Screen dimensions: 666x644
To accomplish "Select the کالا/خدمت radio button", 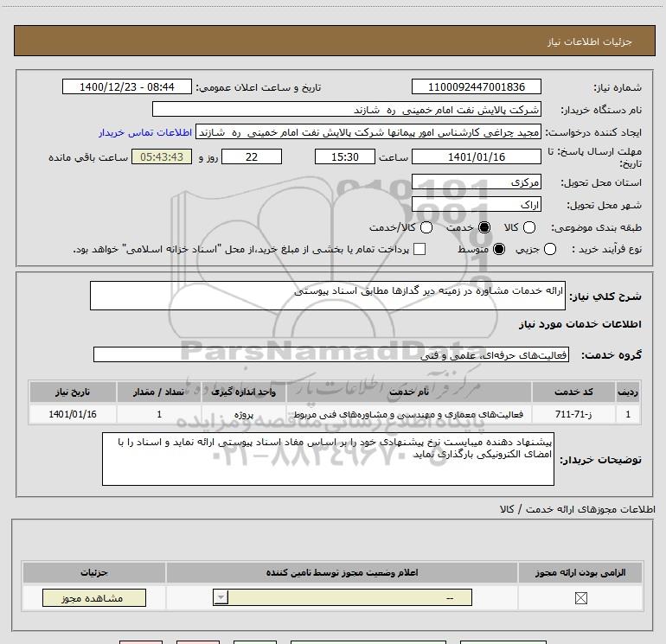I will (426, 227).
